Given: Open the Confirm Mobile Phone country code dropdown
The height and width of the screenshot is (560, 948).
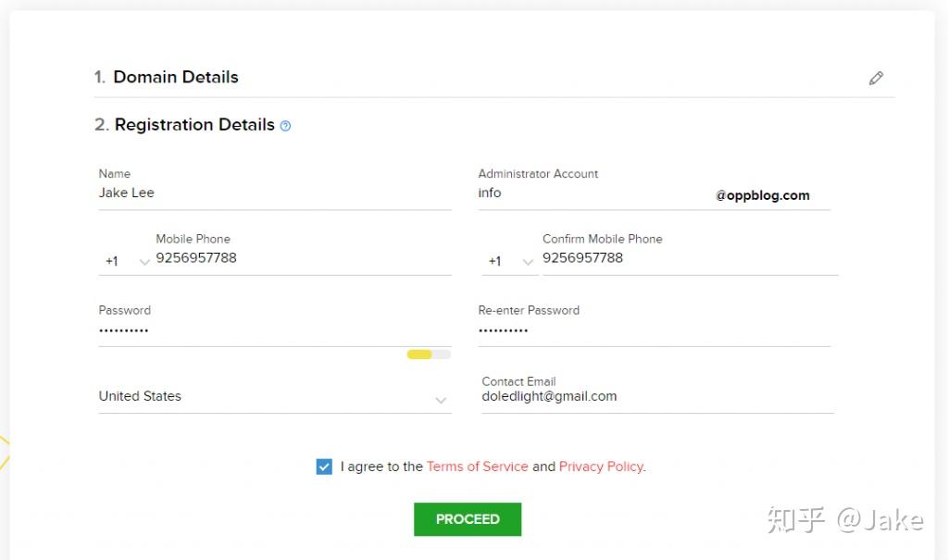Looking at the screenshot, I should tap(510, 261).
